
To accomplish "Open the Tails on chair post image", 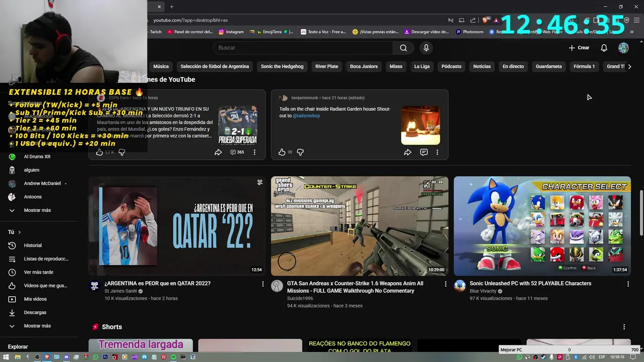I will [421, 125].
